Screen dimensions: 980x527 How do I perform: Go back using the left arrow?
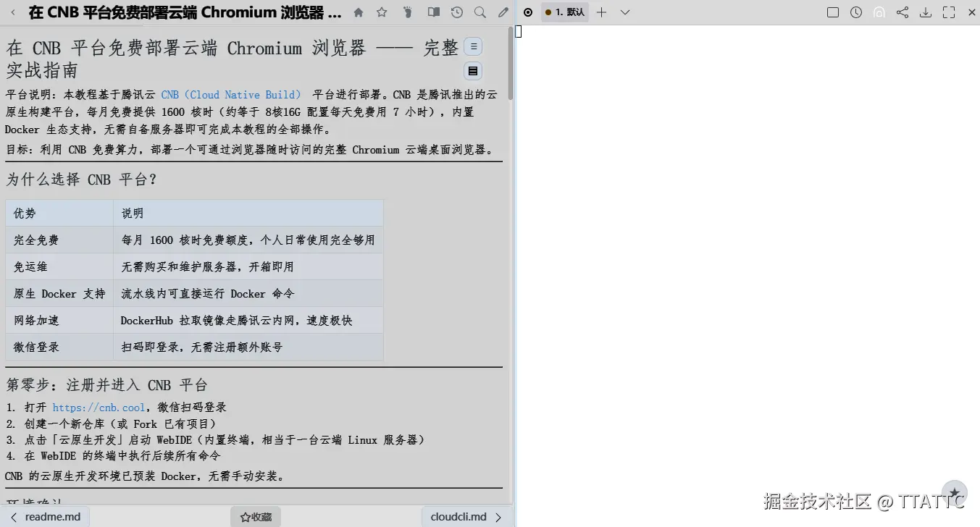(x=13, y=12)
